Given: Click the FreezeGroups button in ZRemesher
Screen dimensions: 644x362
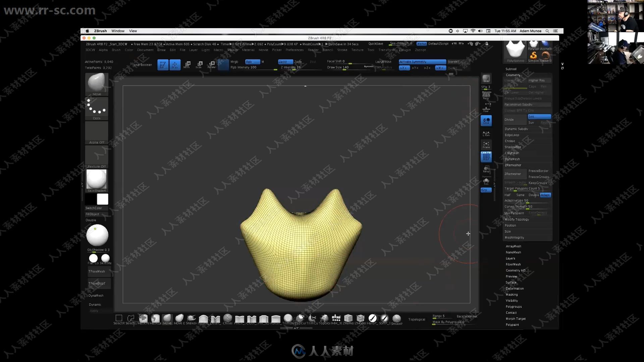Looking at the screenshot, I should pos(539,177).
